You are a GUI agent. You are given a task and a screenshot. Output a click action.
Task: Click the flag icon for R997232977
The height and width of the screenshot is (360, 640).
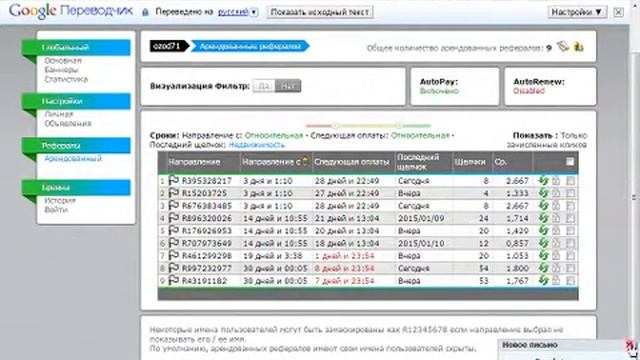(174, 268)
